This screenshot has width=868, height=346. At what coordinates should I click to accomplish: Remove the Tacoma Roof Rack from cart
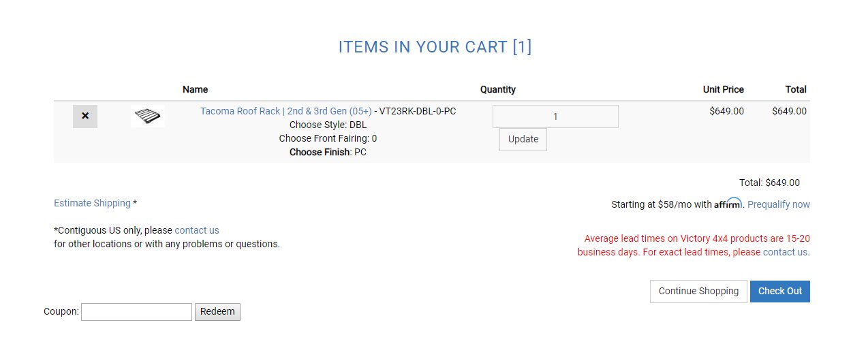click(85, 116)
